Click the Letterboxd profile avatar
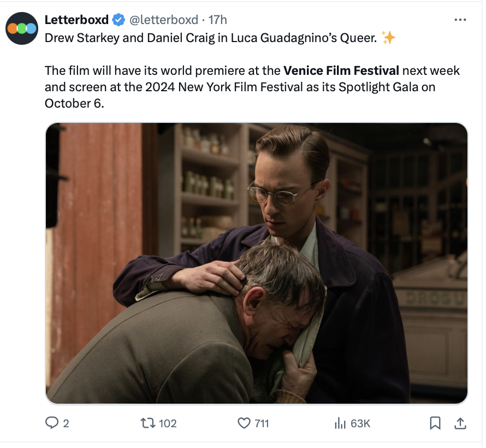Screen dimensions: 486x448 pyautogui.click(x=22, y=28)
